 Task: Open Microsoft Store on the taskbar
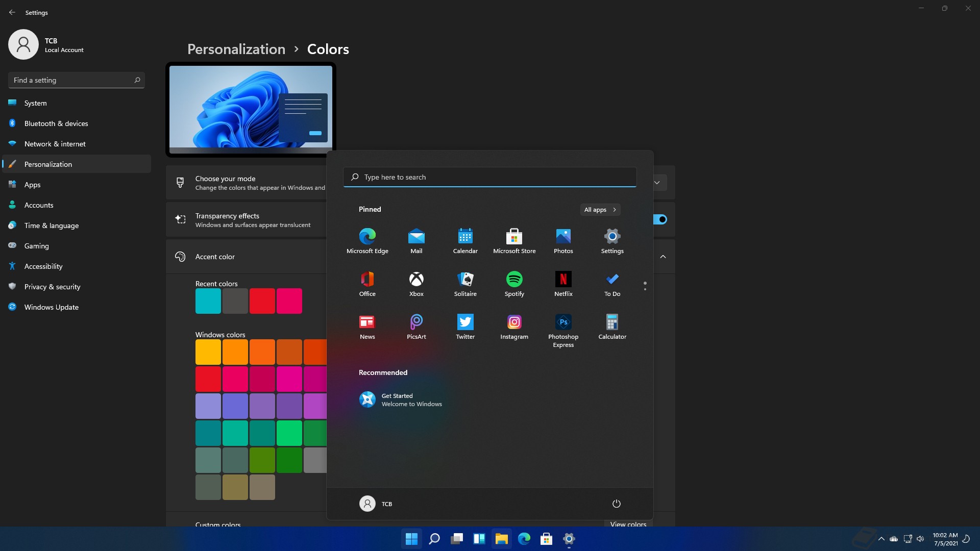pyautogui.click(x=547, y=539)
